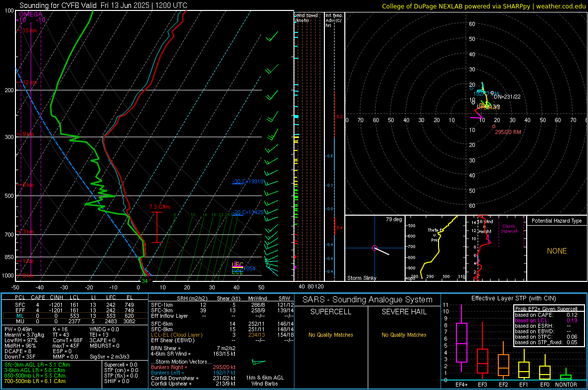
Task: Click the MeanW = 3.7g/kg value
Action: (x=24, y=335)
